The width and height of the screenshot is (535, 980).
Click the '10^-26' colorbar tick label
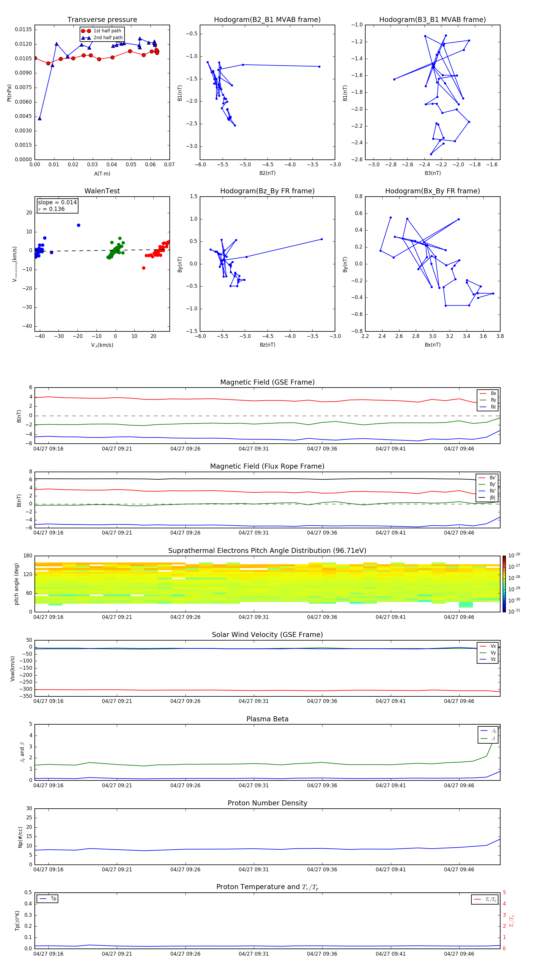click(514, 555)
